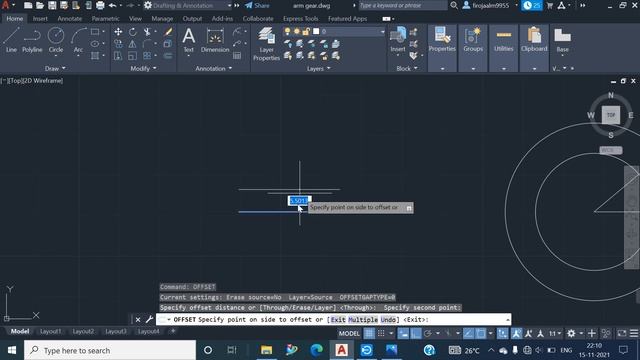Expand the Modify panel
Image resolution: width=640 pixels, height=360 pixels.
pyautogui.click(x=143, y=69)
